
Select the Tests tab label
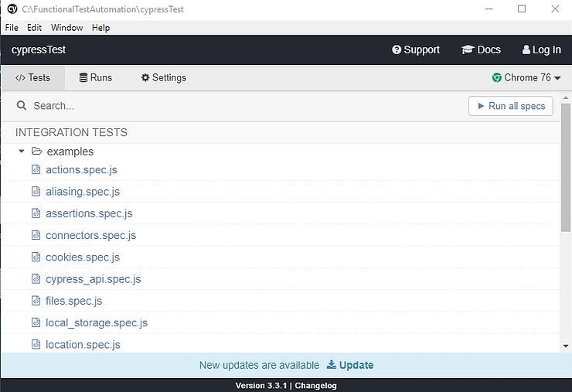(x=39, y=77)
